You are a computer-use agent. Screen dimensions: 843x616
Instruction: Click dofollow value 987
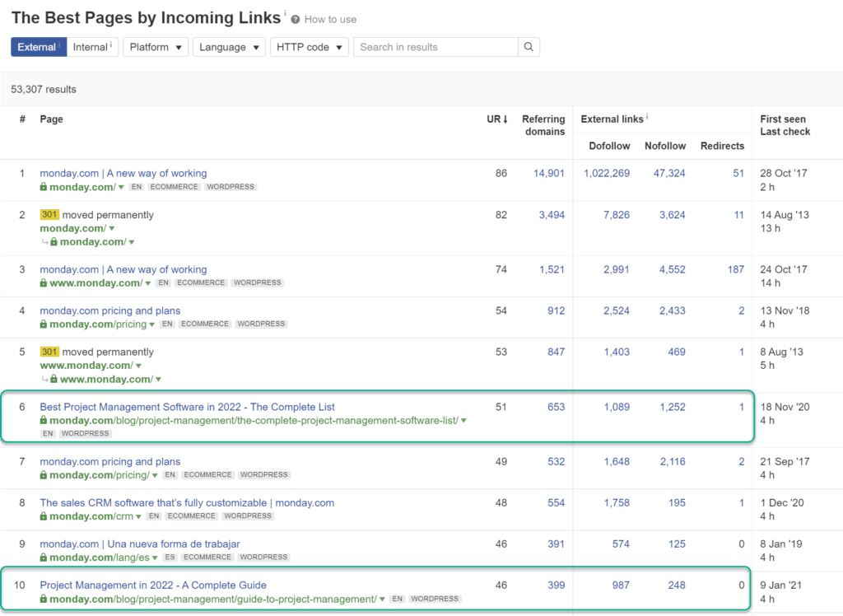tap(621, 585)
